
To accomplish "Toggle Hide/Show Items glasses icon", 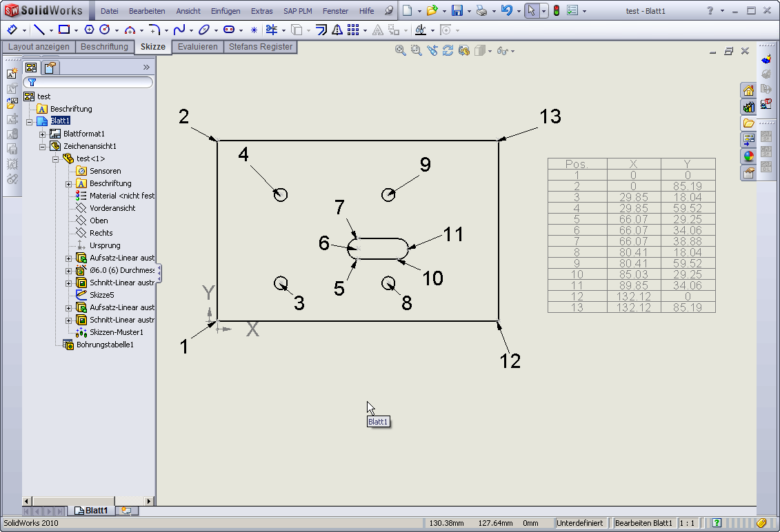I will point(503,51).
